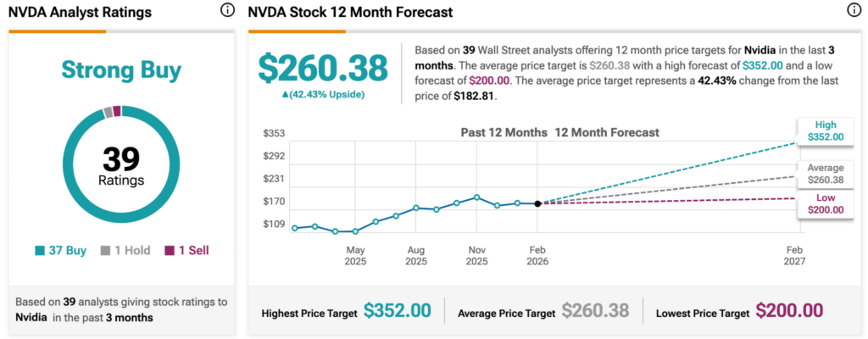Click the black Feb 2026 data point

coord(538,203)
